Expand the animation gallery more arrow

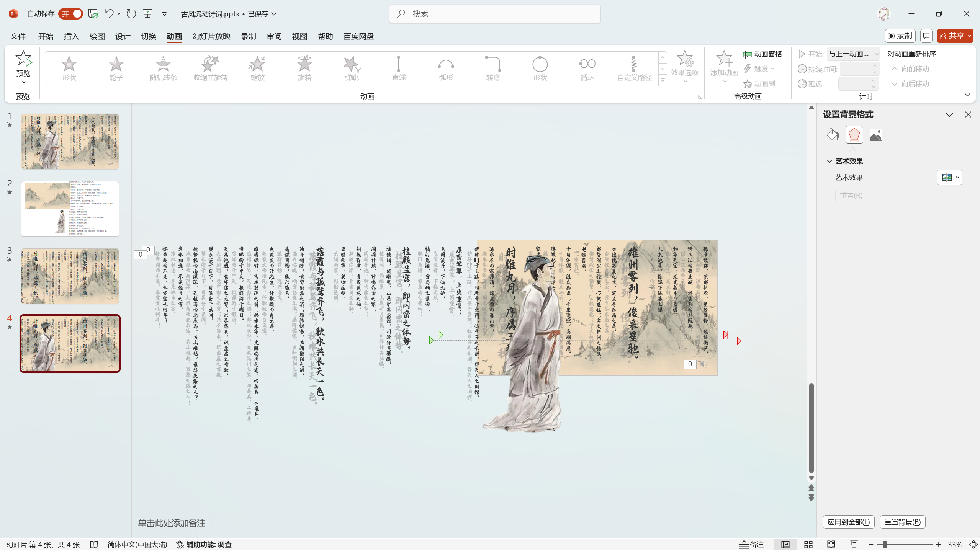tap(663, 80)
